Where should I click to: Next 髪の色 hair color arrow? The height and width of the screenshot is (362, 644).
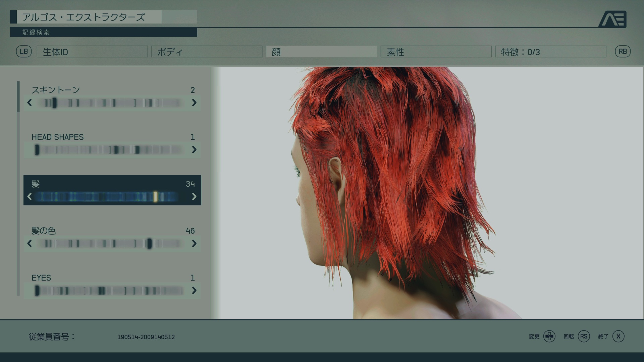[194, 244]
